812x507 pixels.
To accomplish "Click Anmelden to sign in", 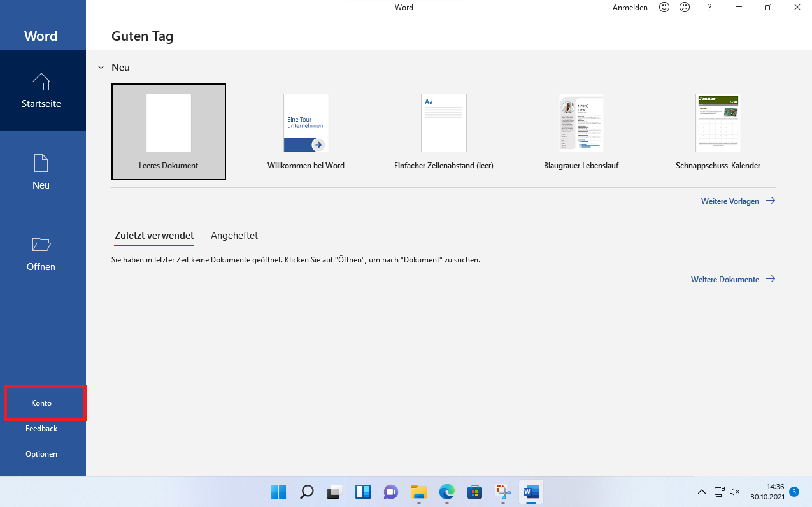I will tap(630, 8).
